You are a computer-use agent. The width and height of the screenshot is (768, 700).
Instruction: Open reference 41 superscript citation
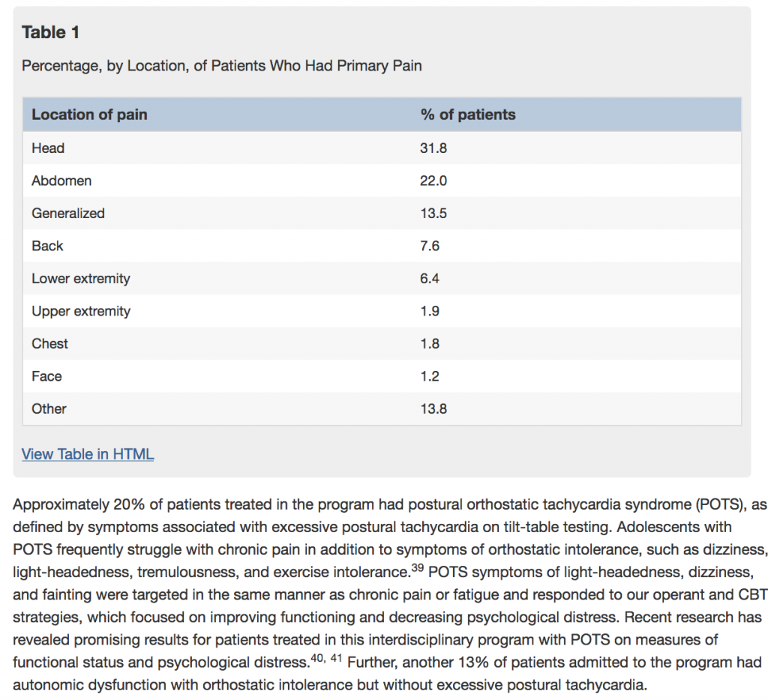pos(336,657)
